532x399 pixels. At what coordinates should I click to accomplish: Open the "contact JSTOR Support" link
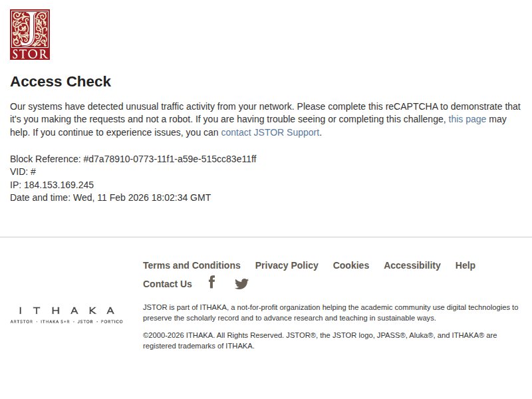click(x=270, y=132)
